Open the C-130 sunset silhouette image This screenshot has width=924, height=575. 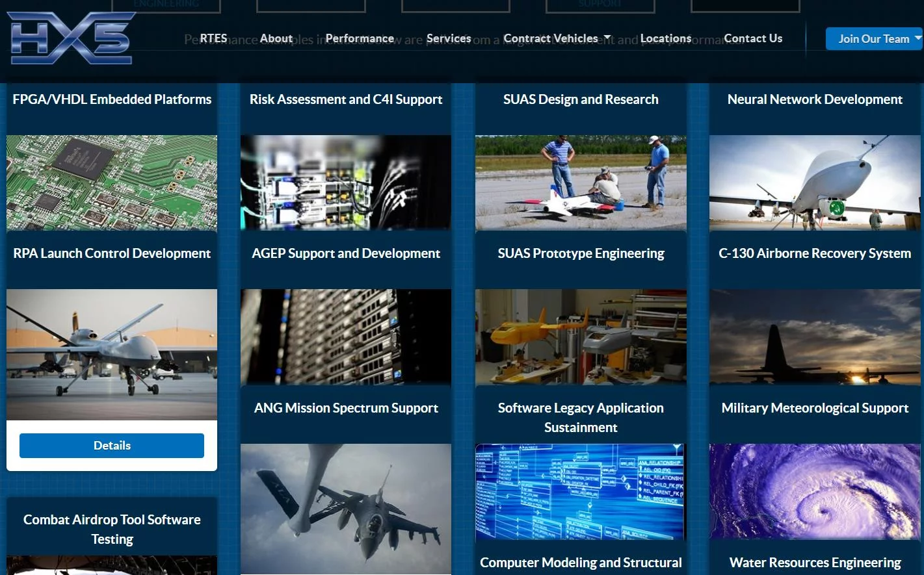[815, 337]
